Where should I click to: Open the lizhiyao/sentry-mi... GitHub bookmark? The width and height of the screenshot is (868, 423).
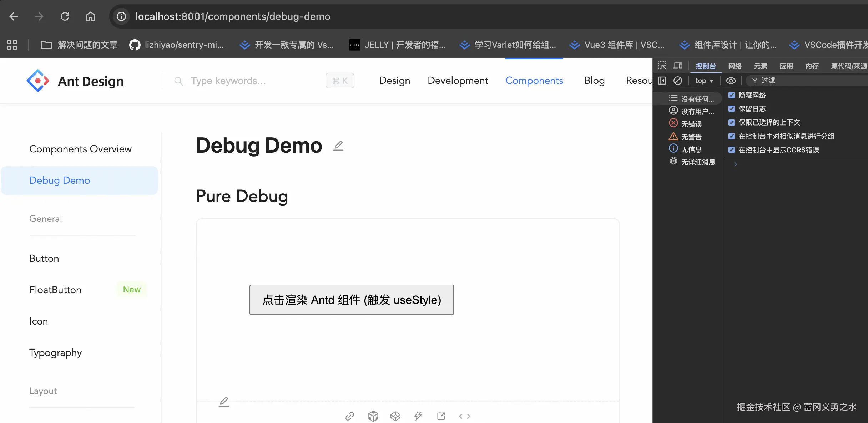[177, 45]
